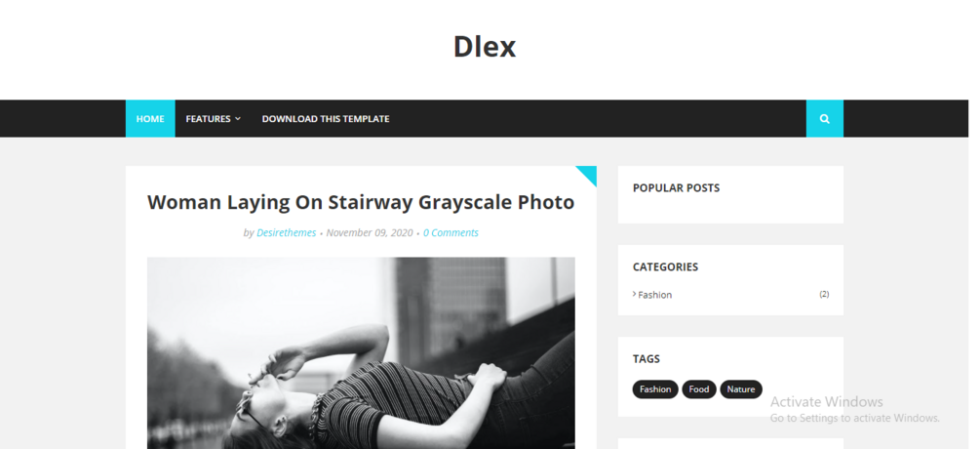
Task: Open Download This Template menu link
Action: point(326,119)
